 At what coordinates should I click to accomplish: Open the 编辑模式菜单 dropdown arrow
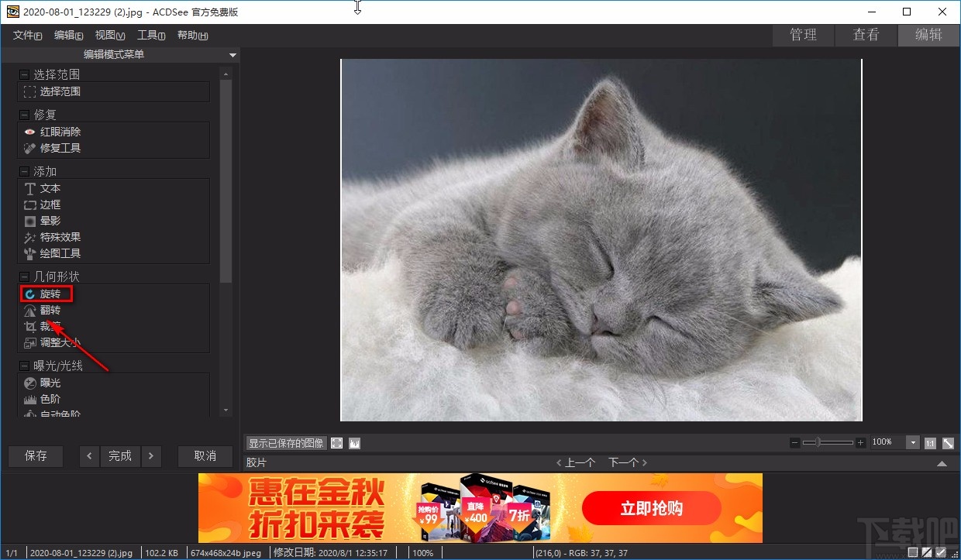point(232,55)
